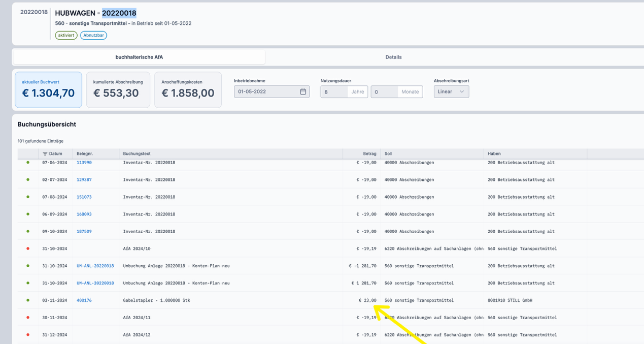This screenshot has height=344, width=644.
Task: Open voucher link 400176
Action: tap(84, 300)
